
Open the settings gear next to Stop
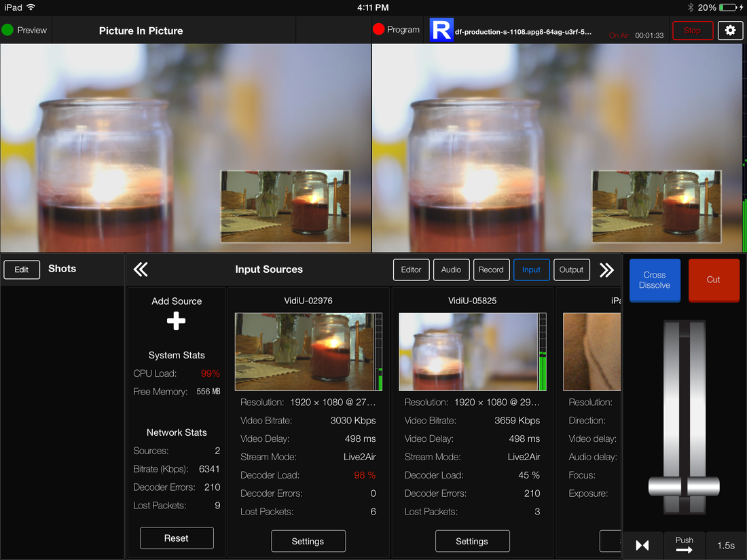730,30
